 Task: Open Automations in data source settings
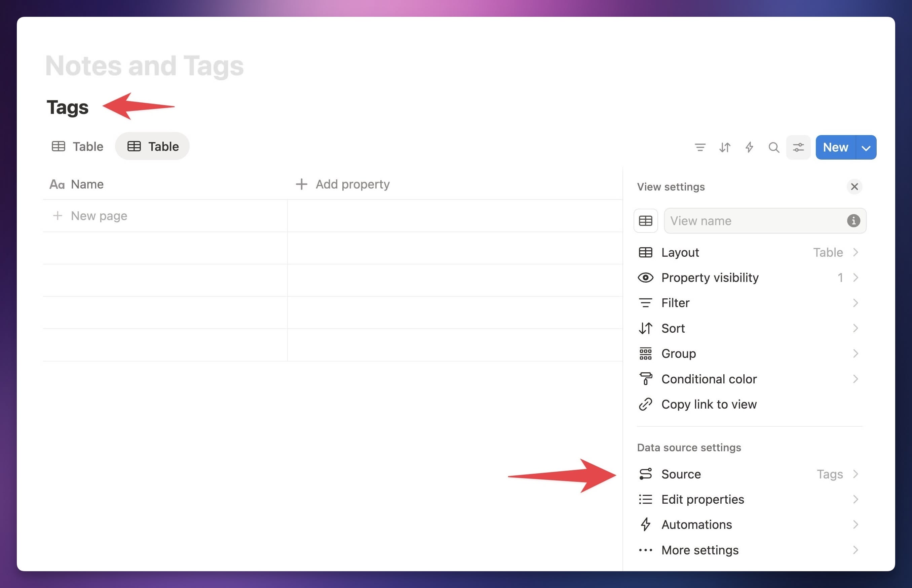[x=749, y=524]
